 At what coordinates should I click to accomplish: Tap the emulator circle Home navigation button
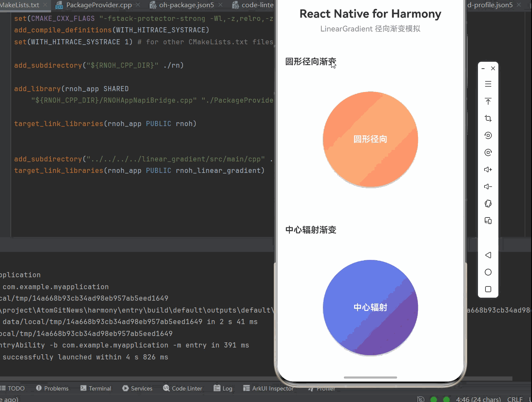[x=488, y=272]
